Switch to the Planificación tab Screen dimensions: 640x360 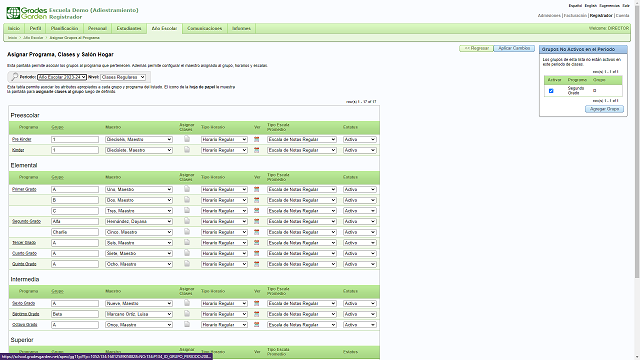point(64,29)
